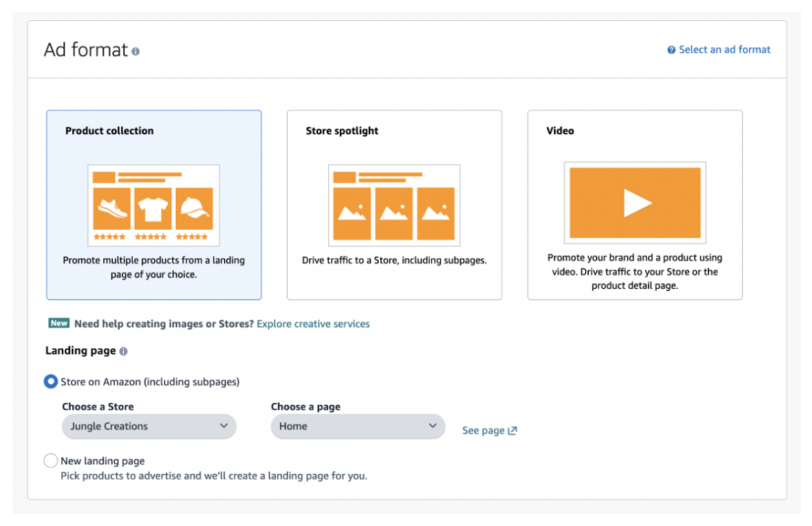
Task: Click the Store spotlight preview thumbnail
Action: coord(394,205)
